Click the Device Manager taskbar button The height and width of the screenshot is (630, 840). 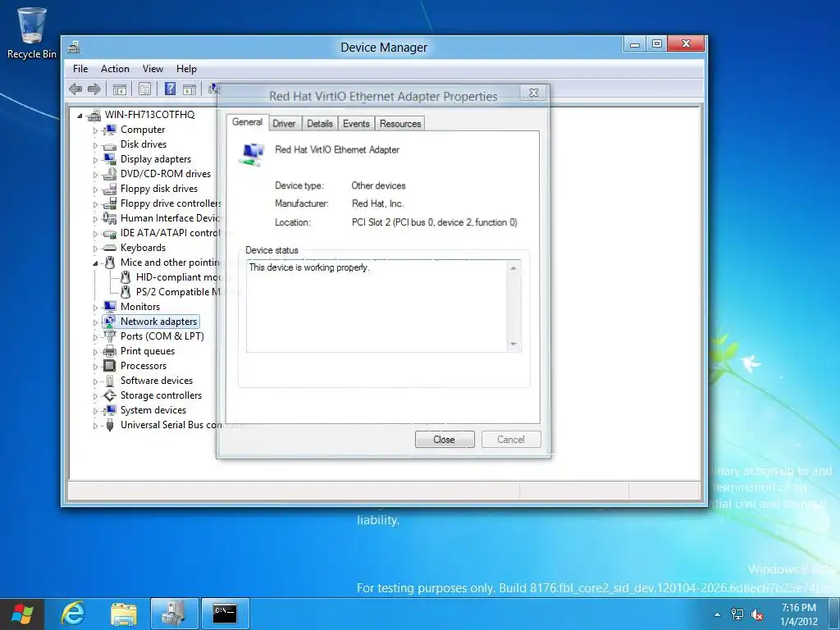coord(174,614)
